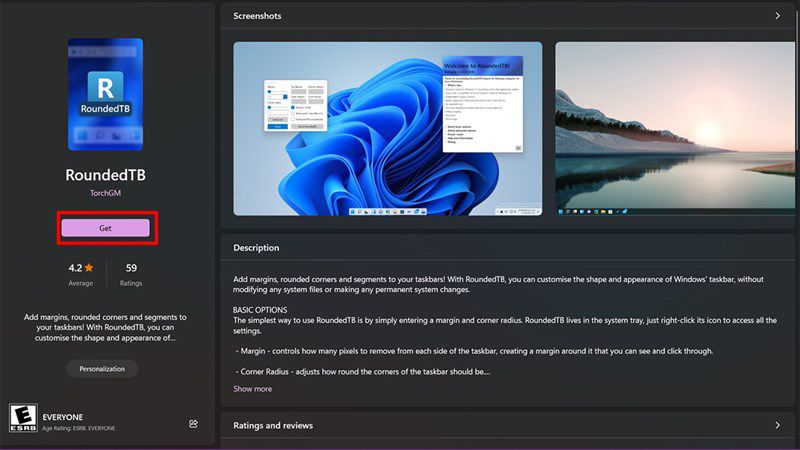
Task: Click the Share icon beside the age rating
Action: click(193, 423)
